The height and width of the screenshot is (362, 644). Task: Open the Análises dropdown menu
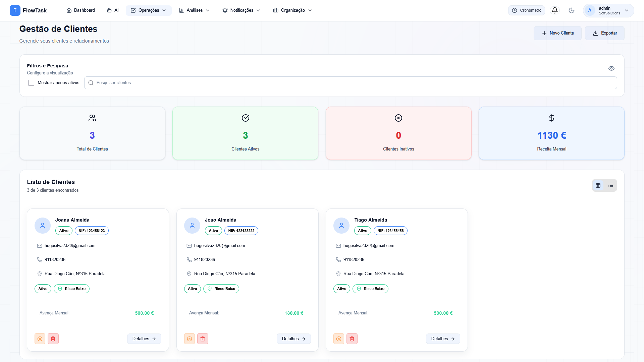point(194,10)
